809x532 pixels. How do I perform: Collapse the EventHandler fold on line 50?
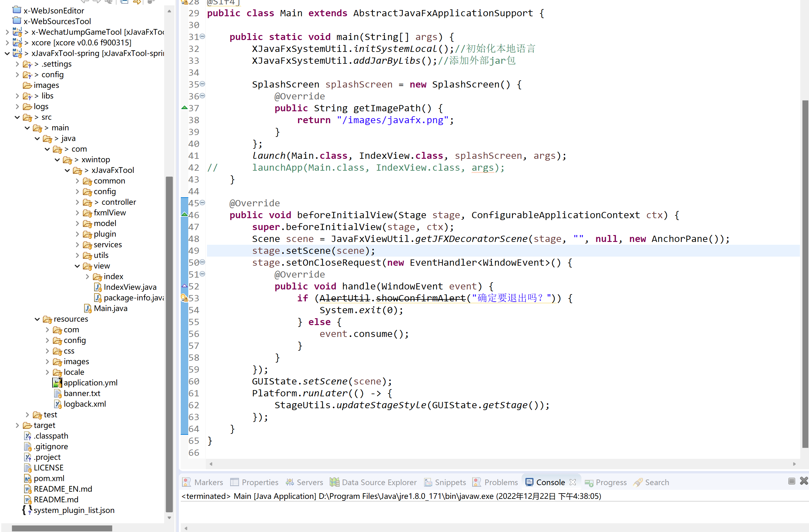(x=203, y=262)
